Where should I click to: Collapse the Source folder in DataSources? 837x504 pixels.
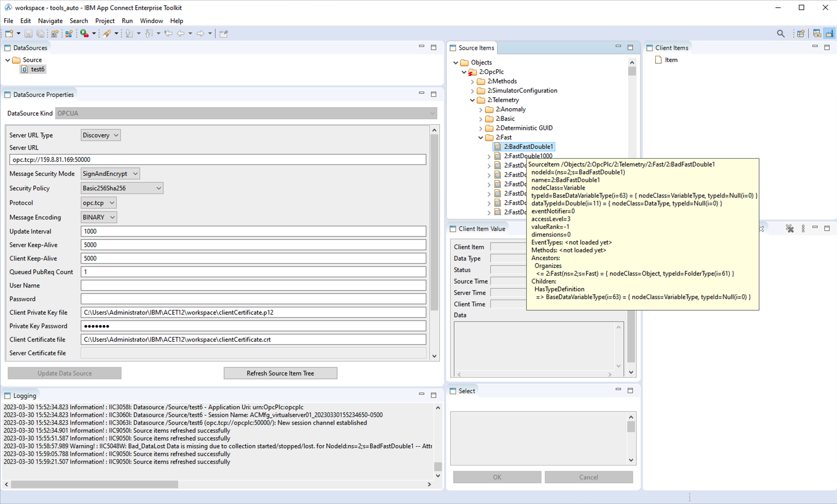pos(7,60)
